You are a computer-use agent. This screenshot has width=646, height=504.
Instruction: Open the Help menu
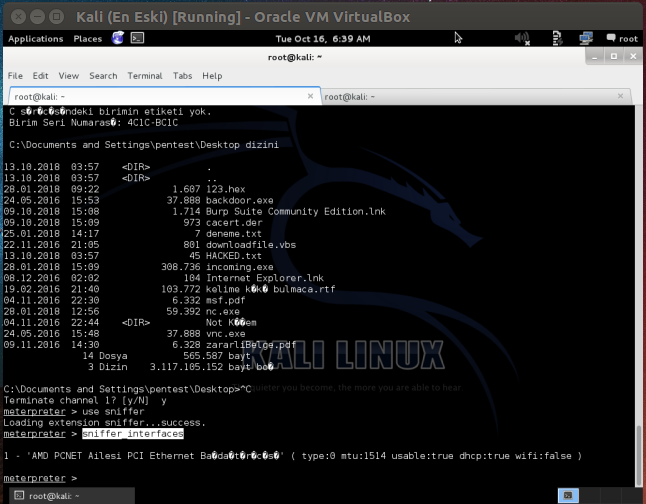[212, 76]
